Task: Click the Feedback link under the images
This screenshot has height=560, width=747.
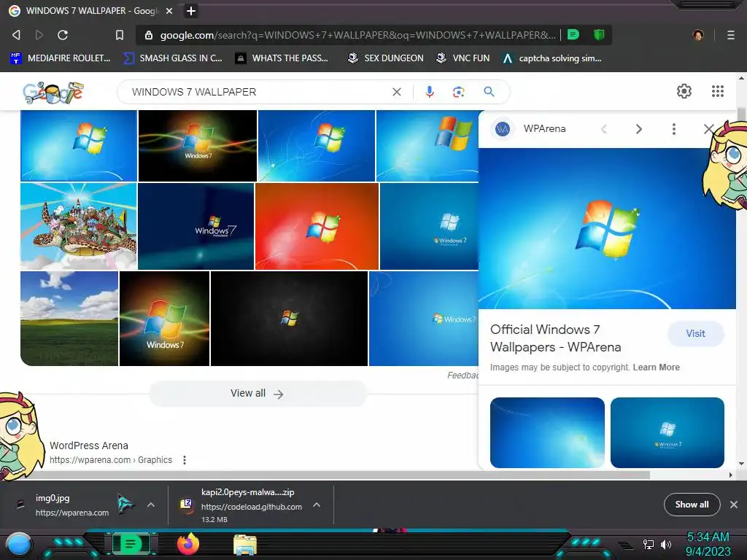Action: [462, 376]
